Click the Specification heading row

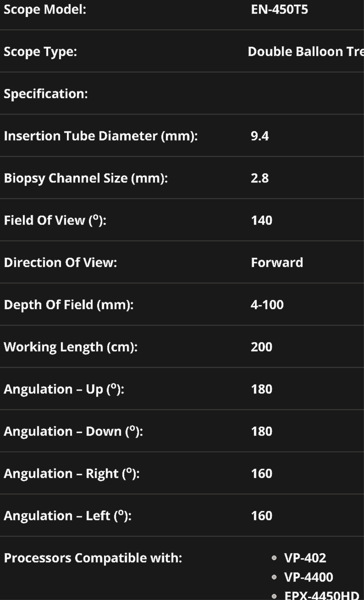[x=46, y=94]
